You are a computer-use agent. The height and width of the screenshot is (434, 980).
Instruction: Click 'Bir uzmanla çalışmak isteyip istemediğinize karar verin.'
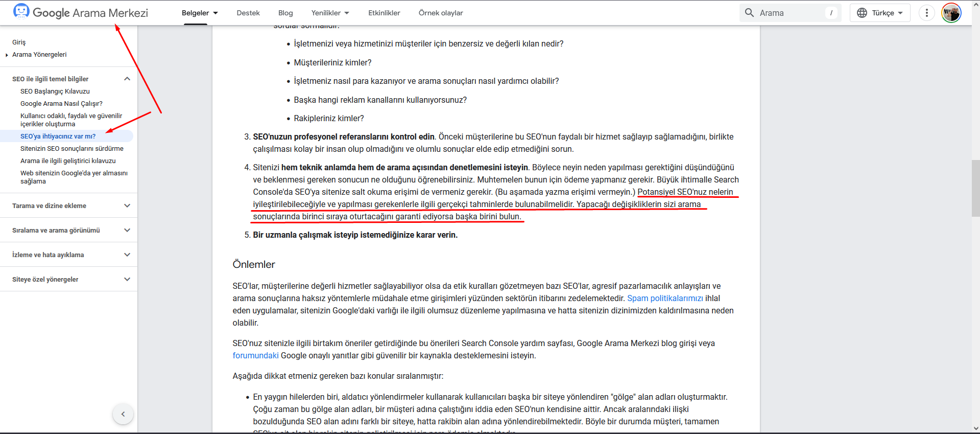click(x=355, y=235)
